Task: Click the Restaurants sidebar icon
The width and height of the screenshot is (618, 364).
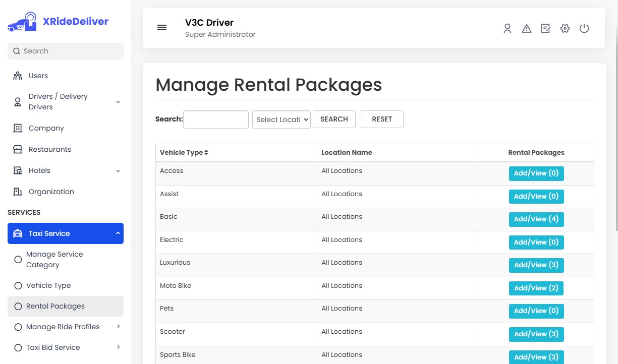Action: [17, 149]
